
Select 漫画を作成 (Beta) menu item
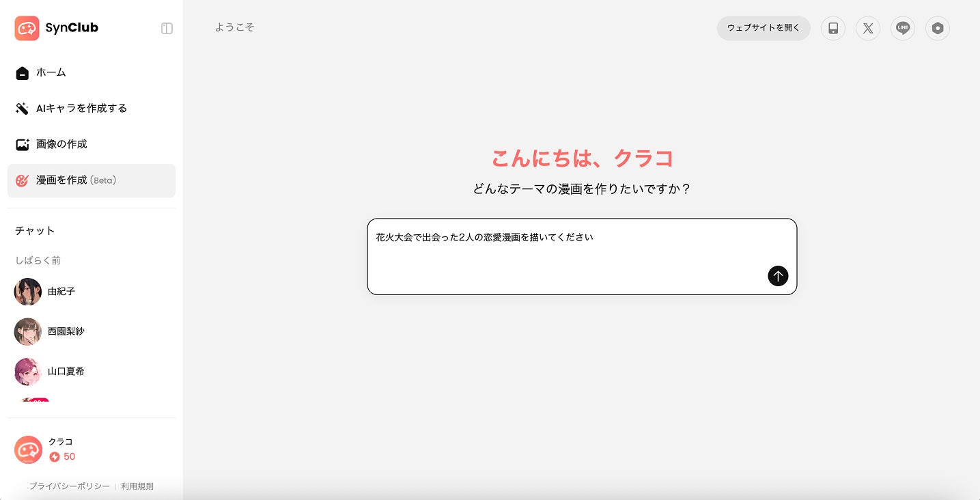click(92, 180)
